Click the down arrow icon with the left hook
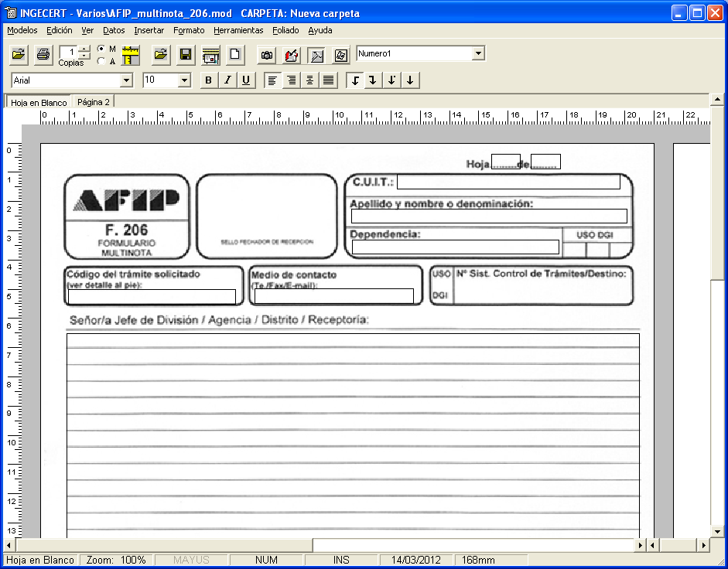This screenshot has width=728, height=569. (355, 80)
